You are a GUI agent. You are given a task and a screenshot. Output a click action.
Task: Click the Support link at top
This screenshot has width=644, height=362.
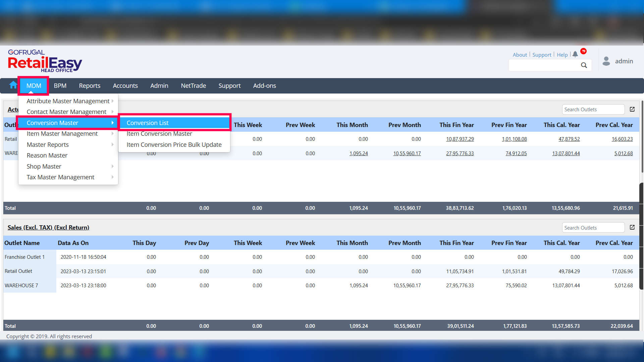tap(542, 55)
